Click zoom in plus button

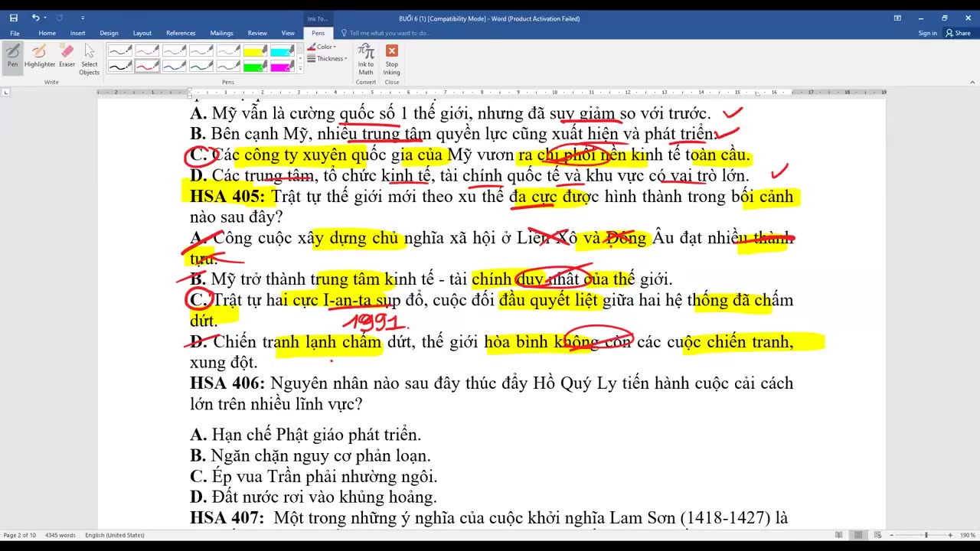coord(952,535)
